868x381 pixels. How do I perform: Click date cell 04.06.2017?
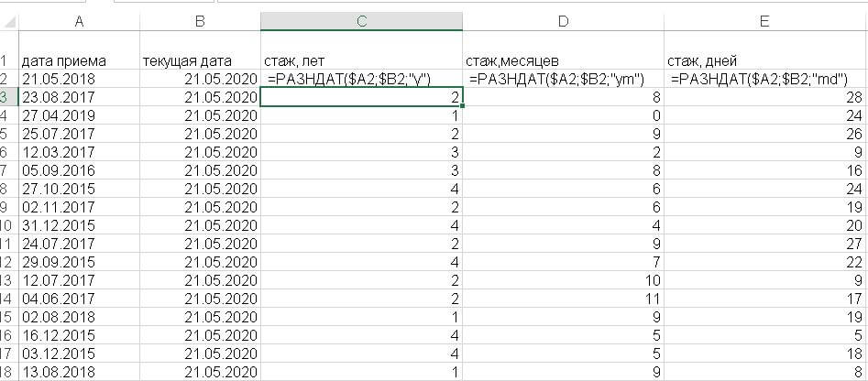point(79,299)
